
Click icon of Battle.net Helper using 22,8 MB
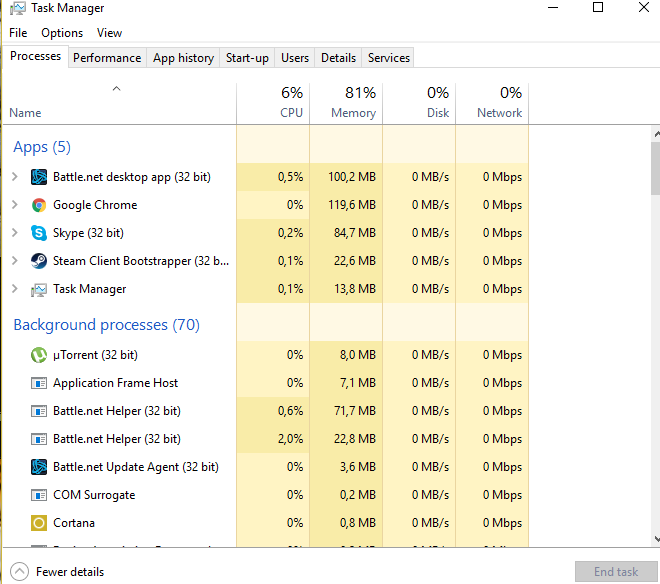click(39, 439)
